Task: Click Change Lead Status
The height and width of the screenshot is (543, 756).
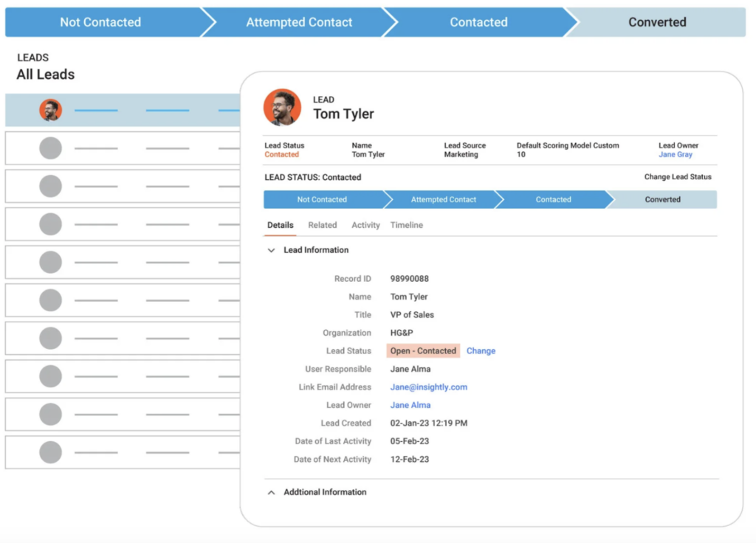Action: pyautogui.click(x=678, y=177)
